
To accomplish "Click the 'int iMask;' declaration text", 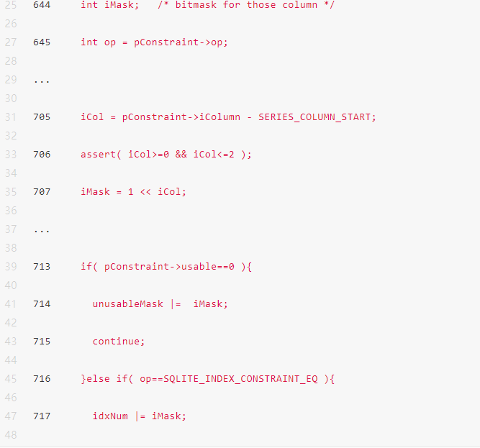I will [x=110, y=4].
